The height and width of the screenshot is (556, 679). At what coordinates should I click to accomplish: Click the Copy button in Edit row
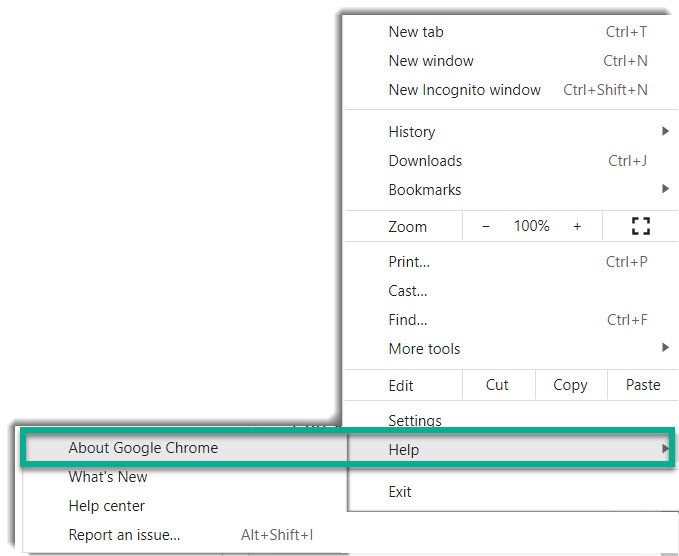pos(570,385)
